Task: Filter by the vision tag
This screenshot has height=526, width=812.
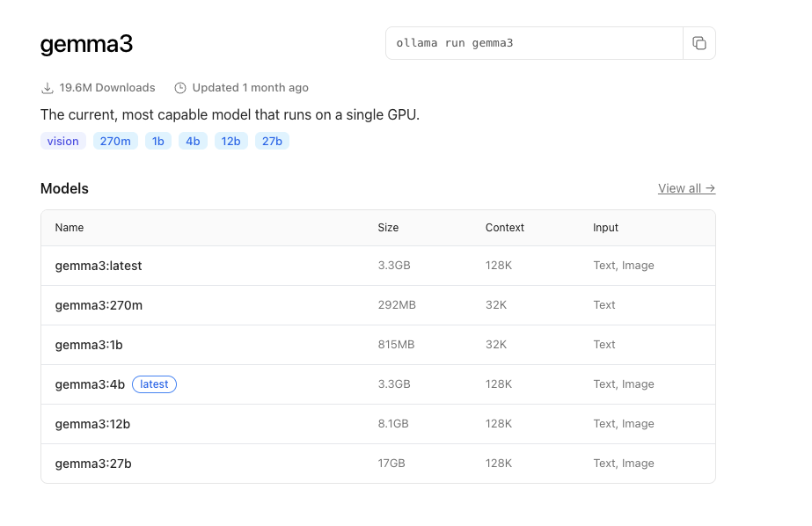Action: (63, 141)
